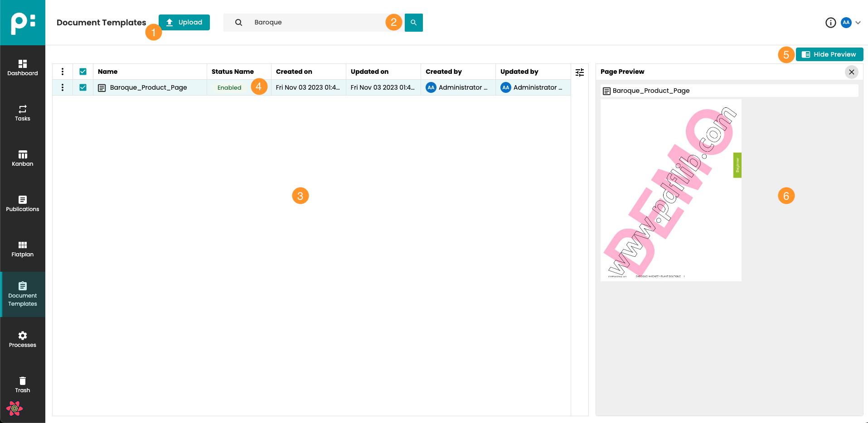Open column settings filter icon
868x423 pixels.
pos(579,72)
